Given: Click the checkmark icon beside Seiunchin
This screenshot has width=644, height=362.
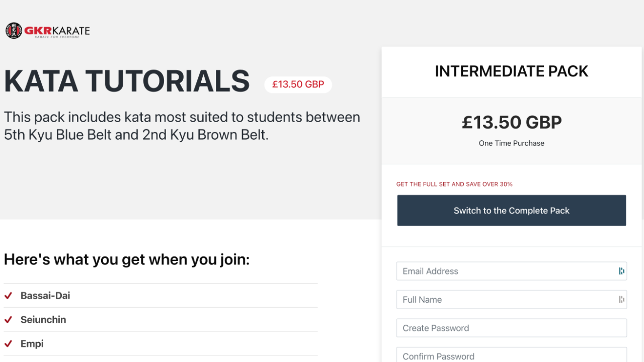Looking at the screenshot, I should click(8, 320).
